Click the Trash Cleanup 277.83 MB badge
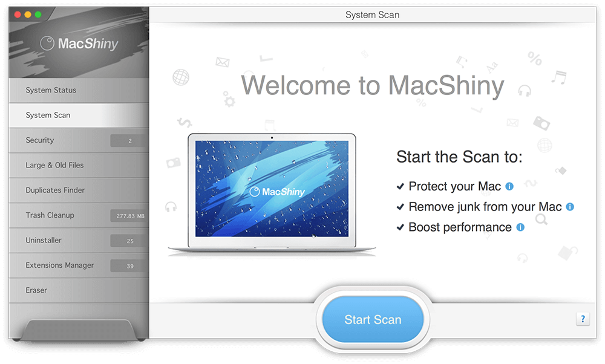This screenshot has width=605, height=364. [x=129, y=216]
